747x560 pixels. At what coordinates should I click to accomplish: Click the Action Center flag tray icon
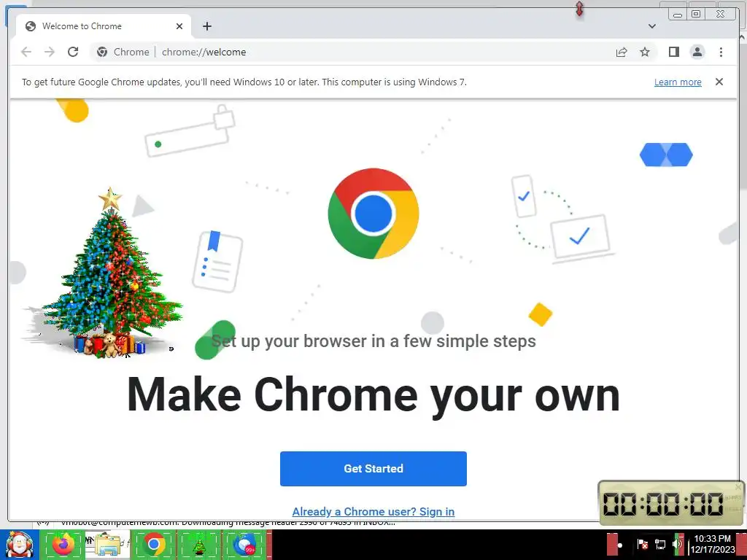click(x=642, y=544)
